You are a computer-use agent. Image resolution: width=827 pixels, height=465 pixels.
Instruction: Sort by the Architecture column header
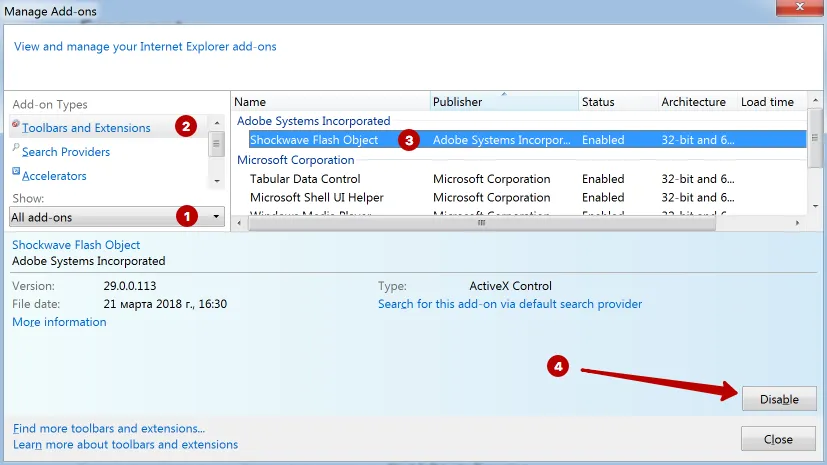point(697,102)
